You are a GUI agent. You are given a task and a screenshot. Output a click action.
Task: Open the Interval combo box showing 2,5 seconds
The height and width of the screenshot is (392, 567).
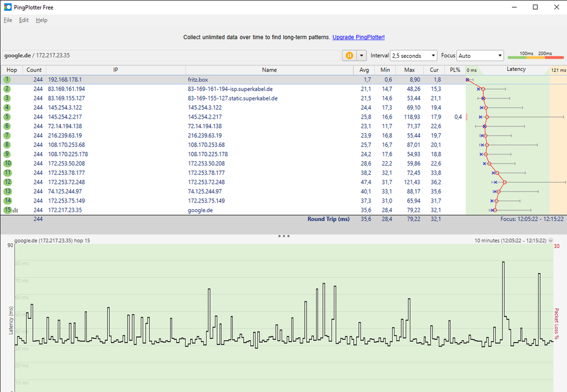tap(414, 56)
